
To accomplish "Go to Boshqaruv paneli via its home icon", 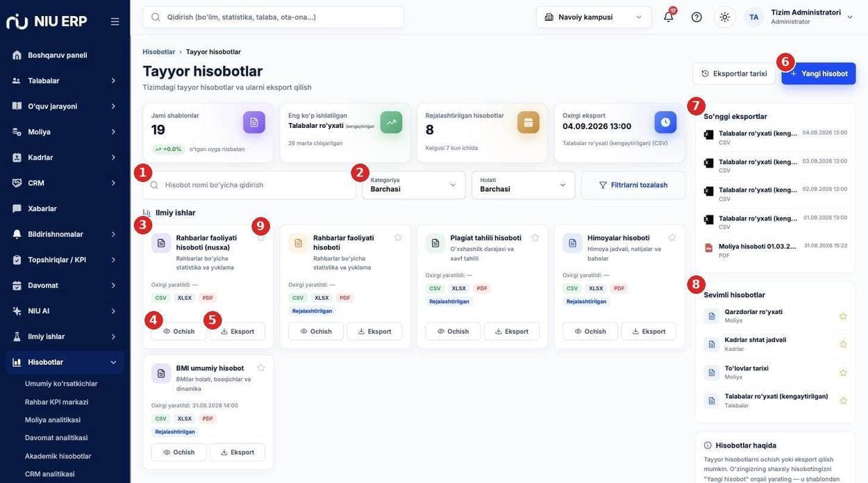I will [17, 55].
